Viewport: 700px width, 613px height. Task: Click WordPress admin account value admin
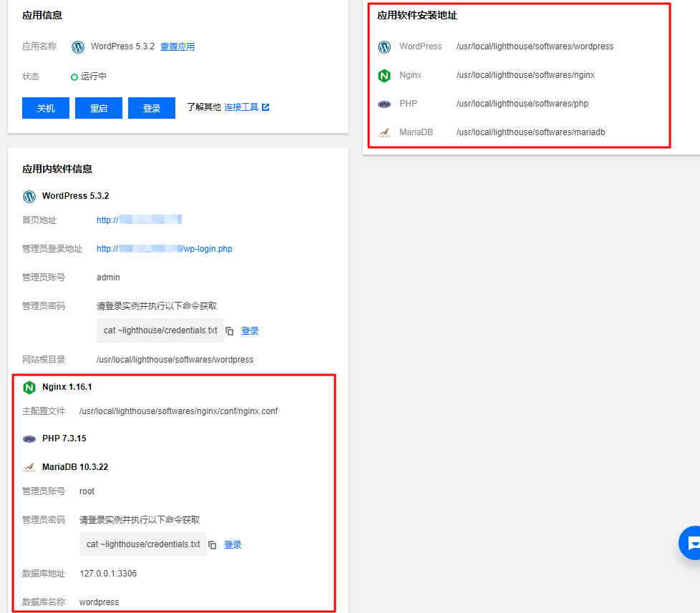pyautogui.click(x=108, y=278)
